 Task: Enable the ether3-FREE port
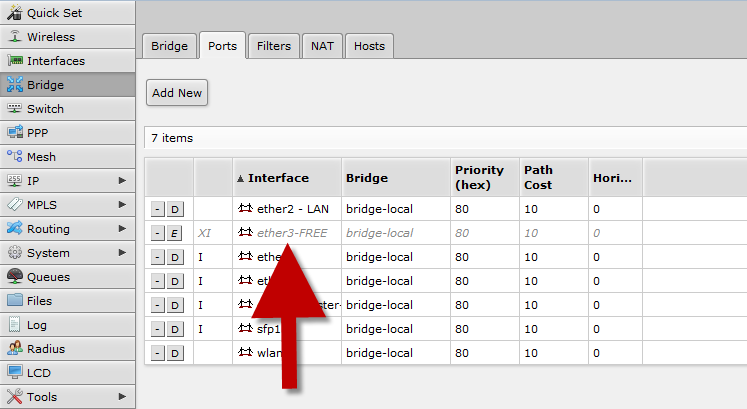(174, 233)
